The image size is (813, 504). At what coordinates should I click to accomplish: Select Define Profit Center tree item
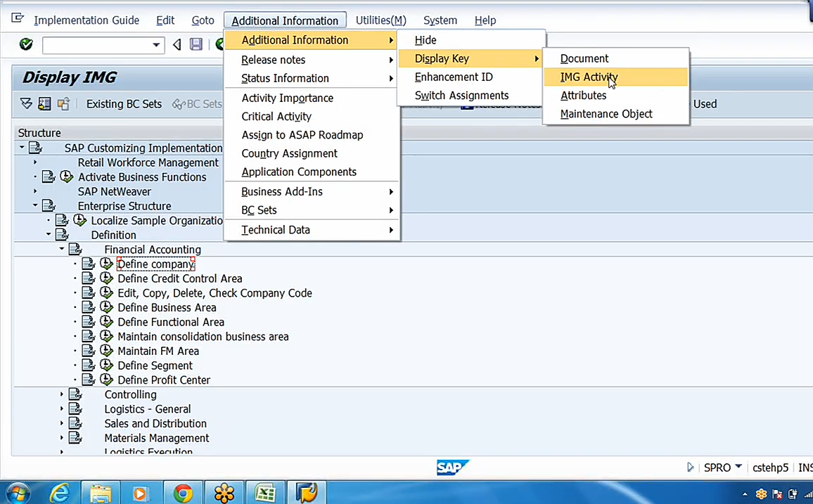(x=164, y=380)
